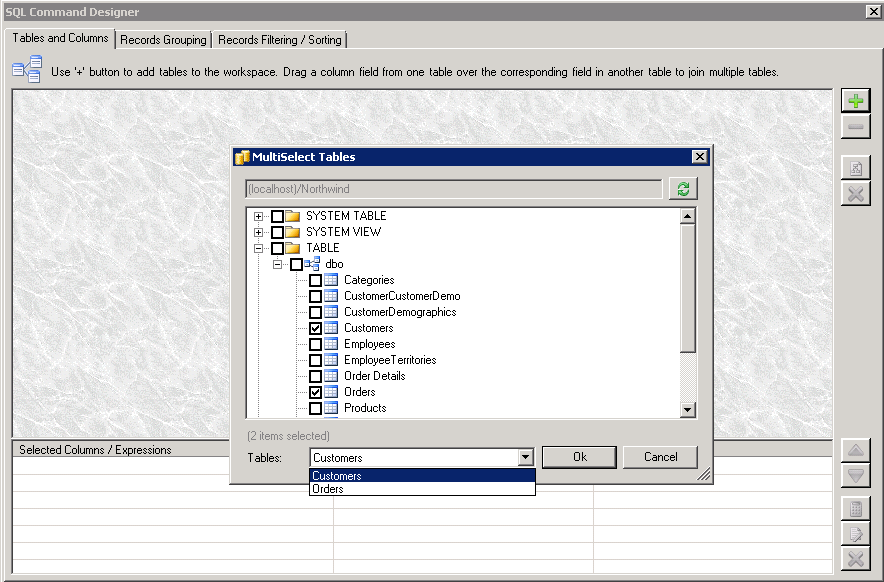Uncheck the Customers table checkbox

[315, 328]
